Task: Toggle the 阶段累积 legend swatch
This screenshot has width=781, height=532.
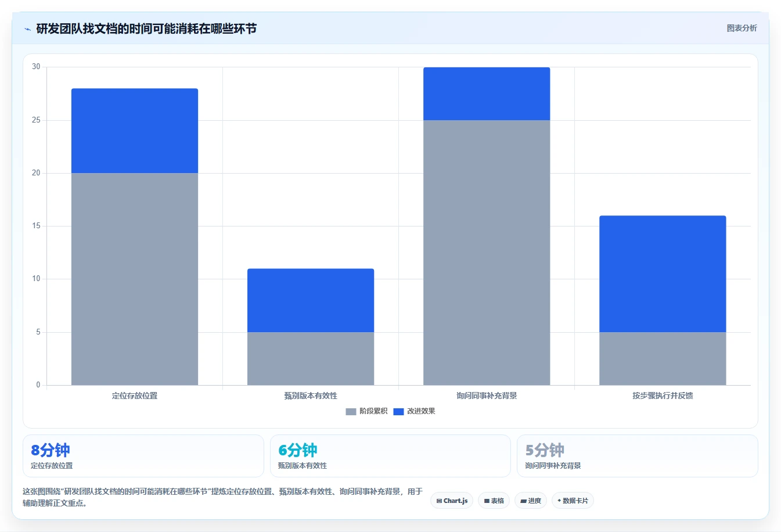Action: click(351, 412)
